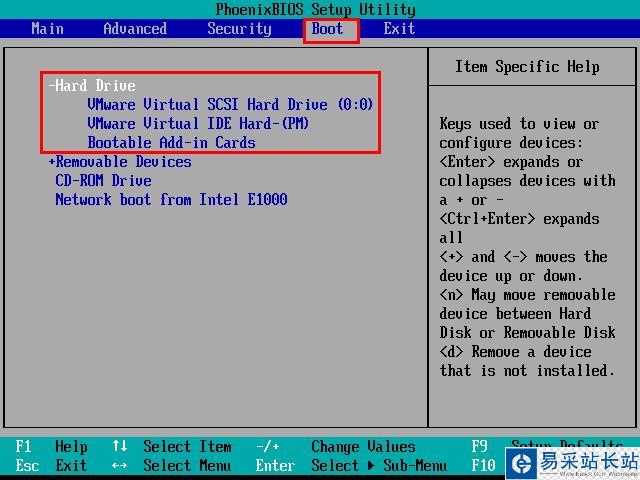The width and height of the screenshot is (640, 480).
Task: Select Network boot from Intel E1000
Action: pos(171,200)
